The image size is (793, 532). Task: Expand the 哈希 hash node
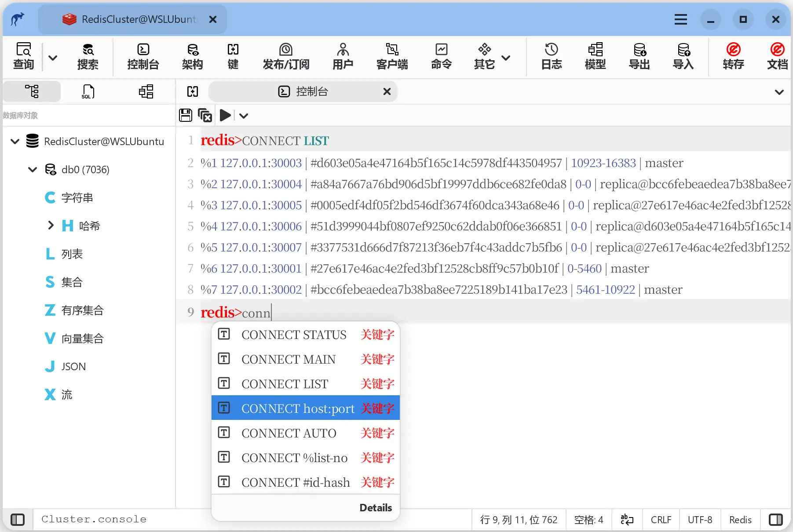click(51, 226)
